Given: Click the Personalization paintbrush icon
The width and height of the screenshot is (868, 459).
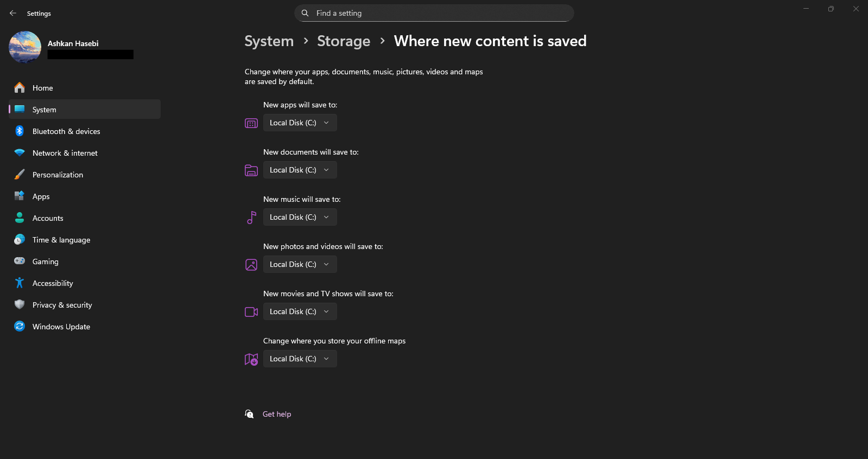Looking at the screenshot, I should click(20, 175).
